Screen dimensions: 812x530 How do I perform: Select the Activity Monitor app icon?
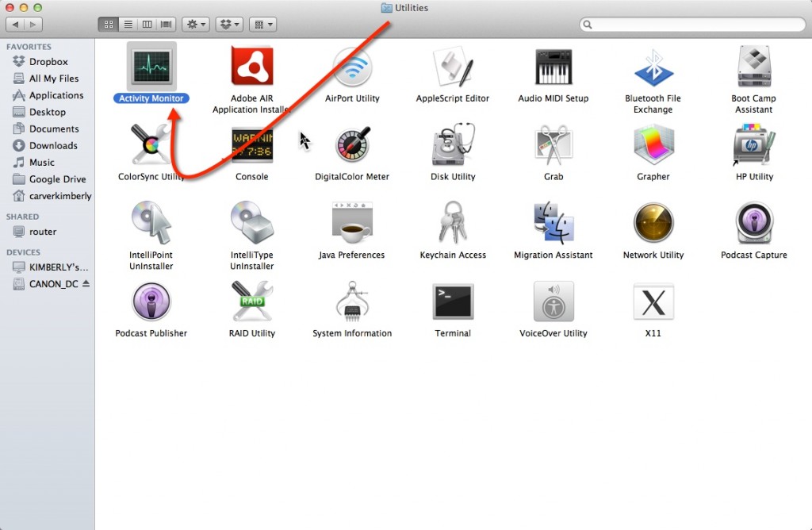(151, 67)
